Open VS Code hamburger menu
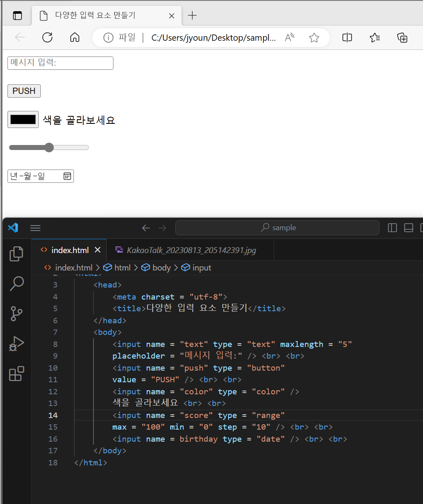 point(35,228)
